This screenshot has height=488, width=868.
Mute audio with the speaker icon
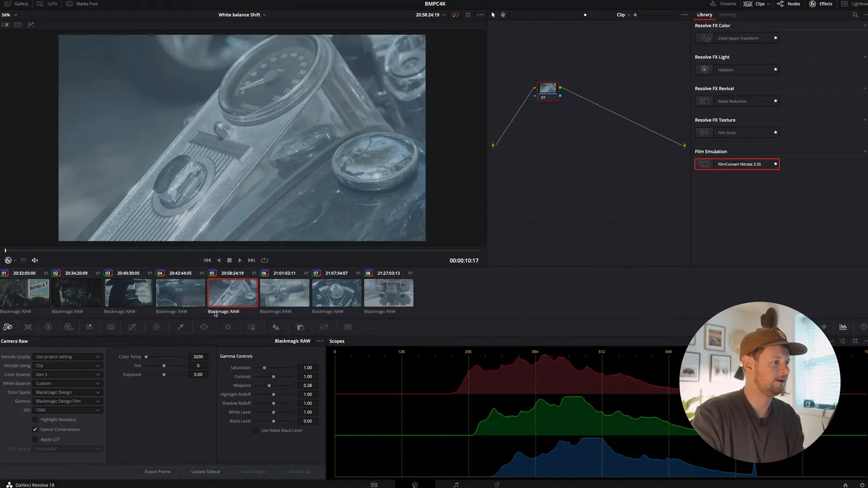coord(35,260)
